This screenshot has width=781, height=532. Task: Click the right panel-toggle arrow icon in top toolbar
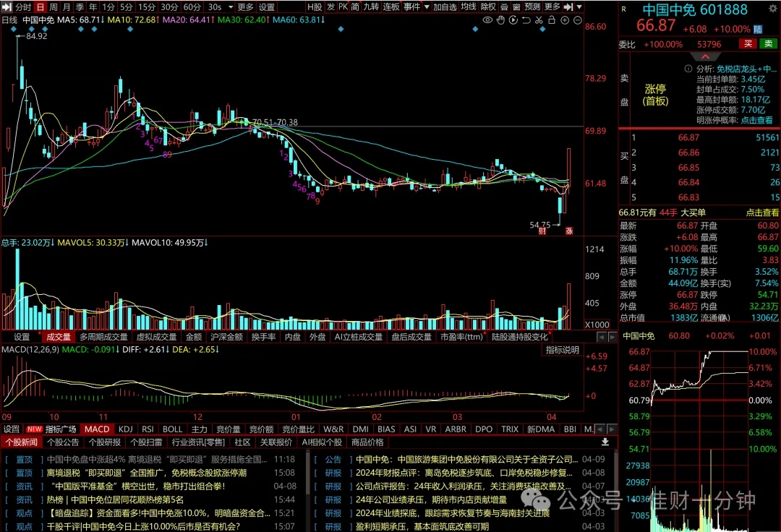568,7
